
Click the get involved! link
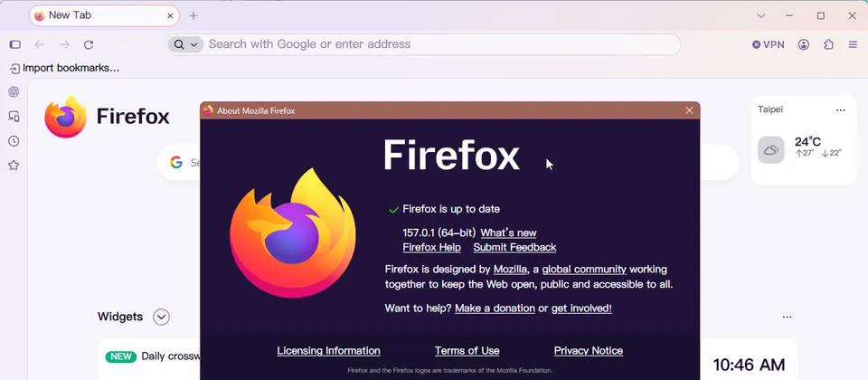(x=581, y=308)
